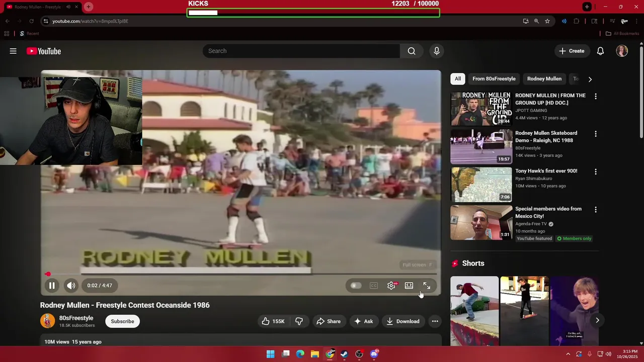Open a new browser tab
This screenshot has height=362, width=644.
(x=89, y=7)
